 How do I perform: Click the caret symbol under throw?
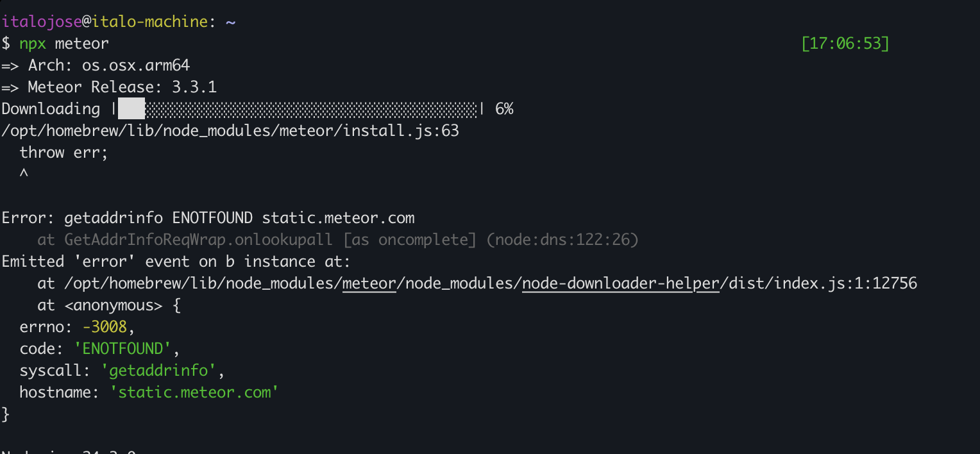(24, 173)
